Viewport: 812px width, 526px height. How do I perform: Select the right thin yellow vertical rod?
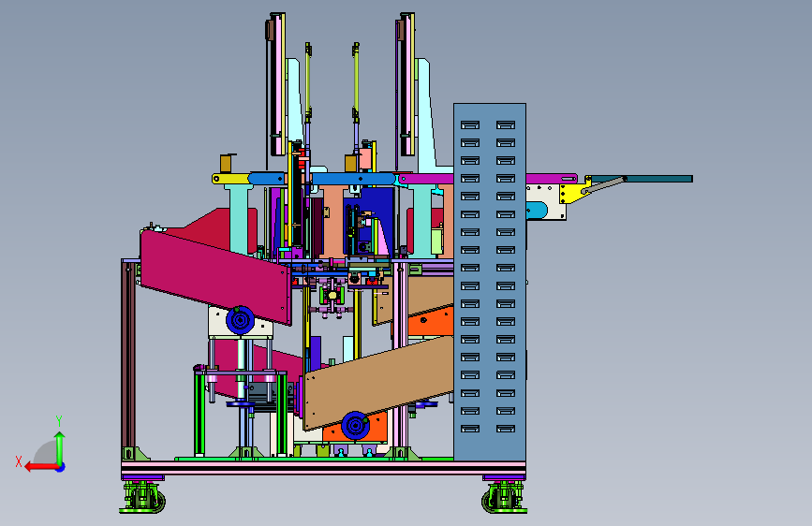[356, 83]
